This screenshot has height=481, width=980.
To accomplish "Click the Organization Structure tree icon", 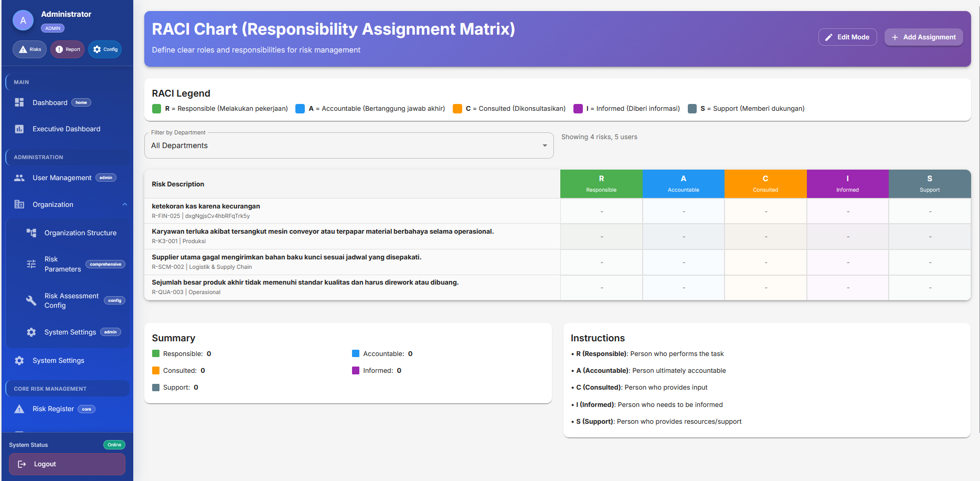I will [x=31, y=233].
